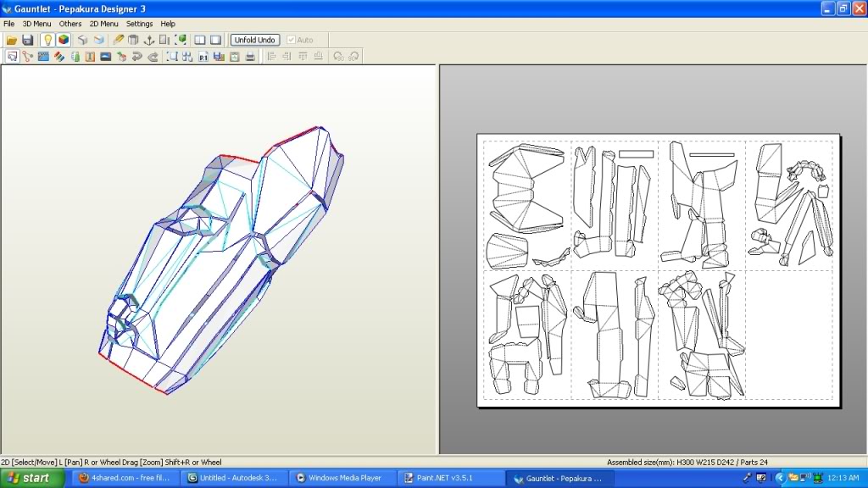Click the blue clapperboard icon
The width and height of the screenshot is (868, 488).
coord(43,57)
